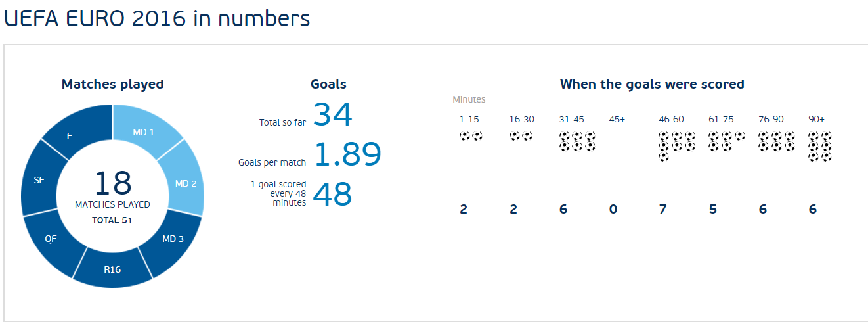Click the count 7 below 46-60

663,210
